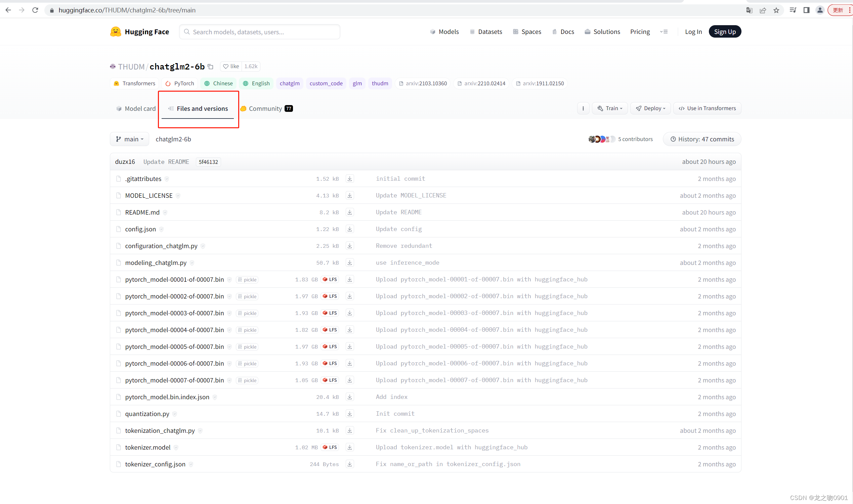This screenshot has width=853, height=504.
Task: Click the contributors avatar group
Action: point(601,139)
